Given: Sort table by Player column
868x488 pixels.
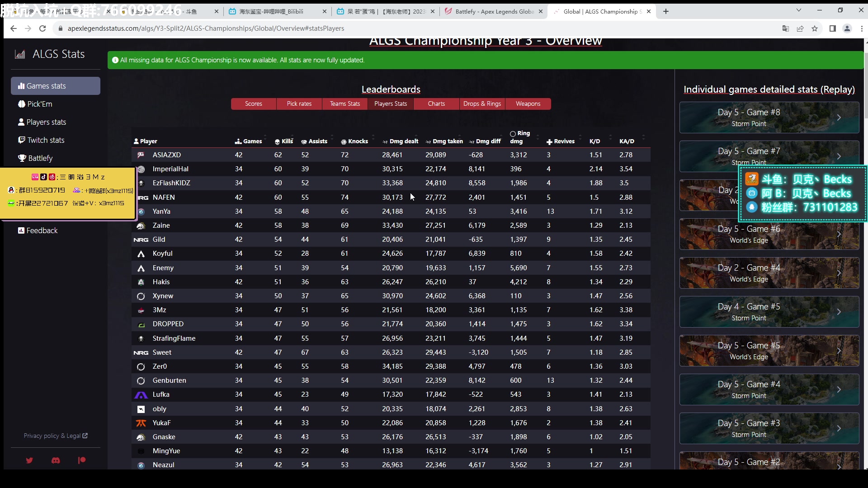Looking at the screenshot, I should pyautogui.click(x=146, y=141).
